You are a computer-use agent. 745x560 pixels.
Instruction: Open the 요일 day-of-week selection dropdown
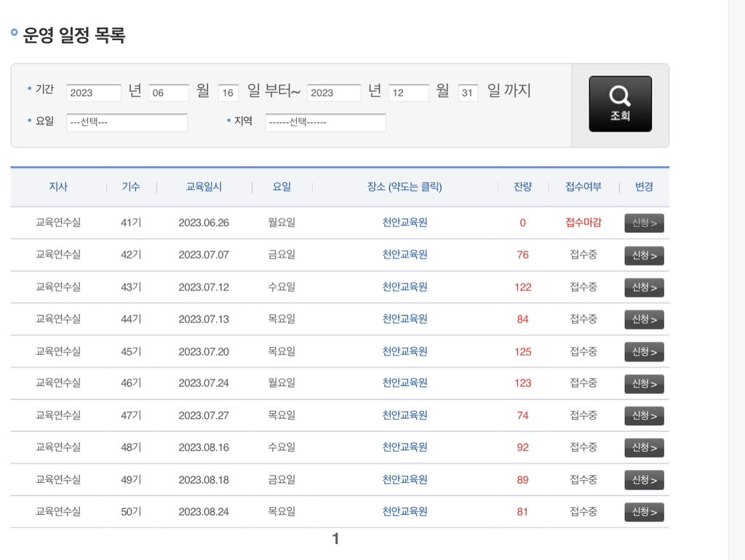(x=127, y=122)
